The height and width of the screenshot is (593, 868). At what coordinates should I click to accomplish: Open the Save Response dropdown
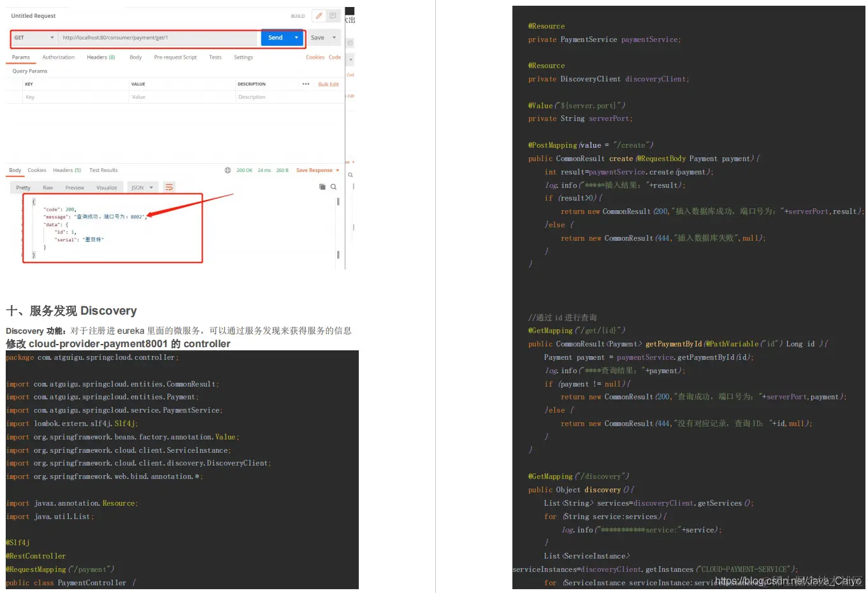tap(318, 170)
